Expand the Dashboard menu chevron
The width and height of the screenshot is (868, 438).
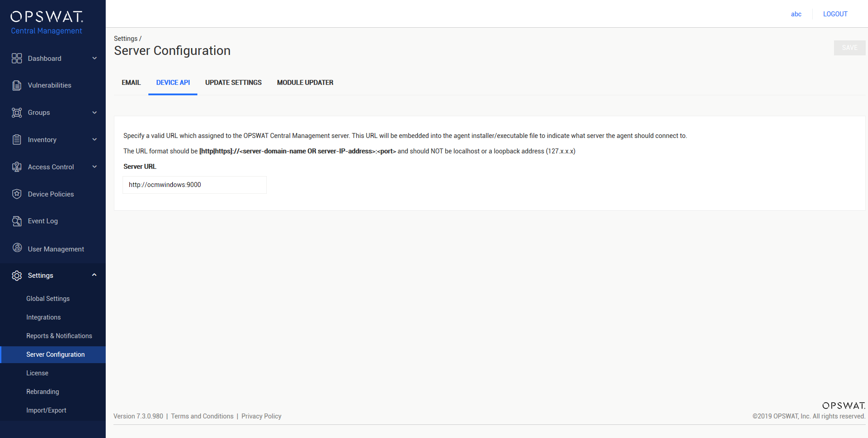(x=94, y=58)
